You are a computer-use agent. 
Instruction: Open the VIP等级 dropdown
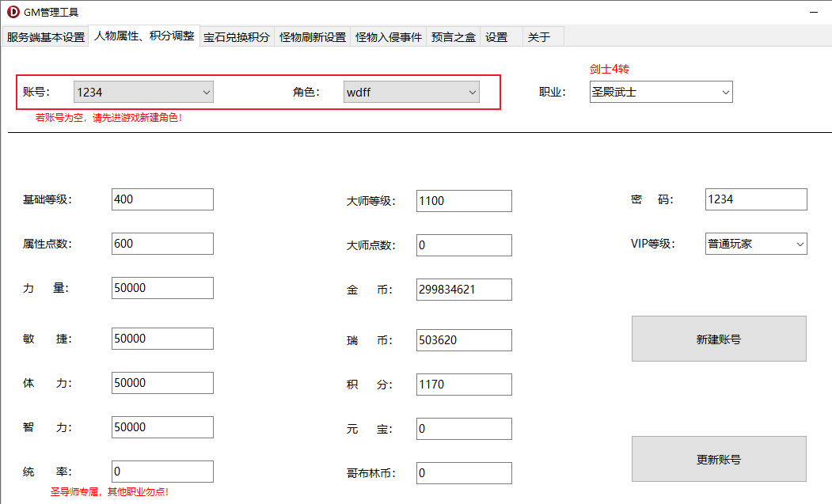(756, 244)
